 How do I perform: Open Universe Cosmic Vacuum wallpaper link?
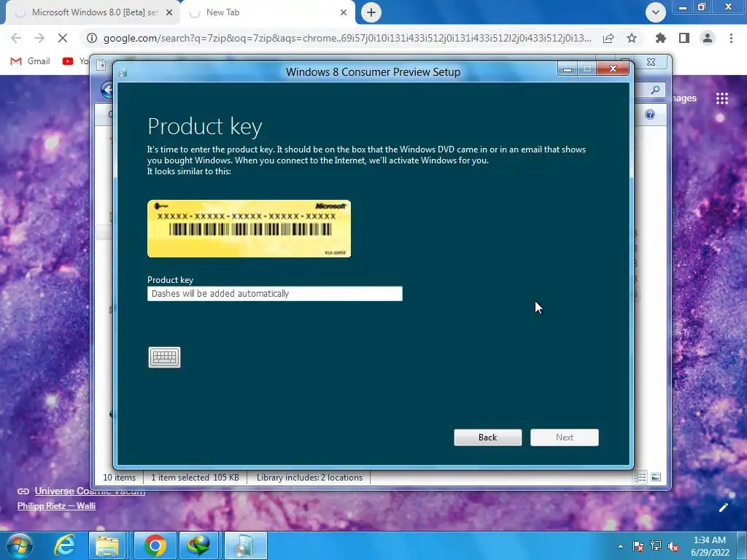(x=90, y=491)
